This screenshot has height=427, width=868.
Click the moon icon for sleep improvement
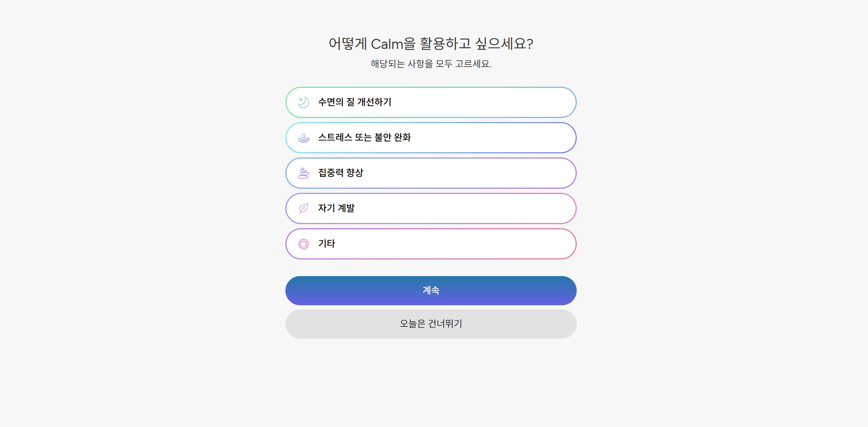tap(303, 102)
